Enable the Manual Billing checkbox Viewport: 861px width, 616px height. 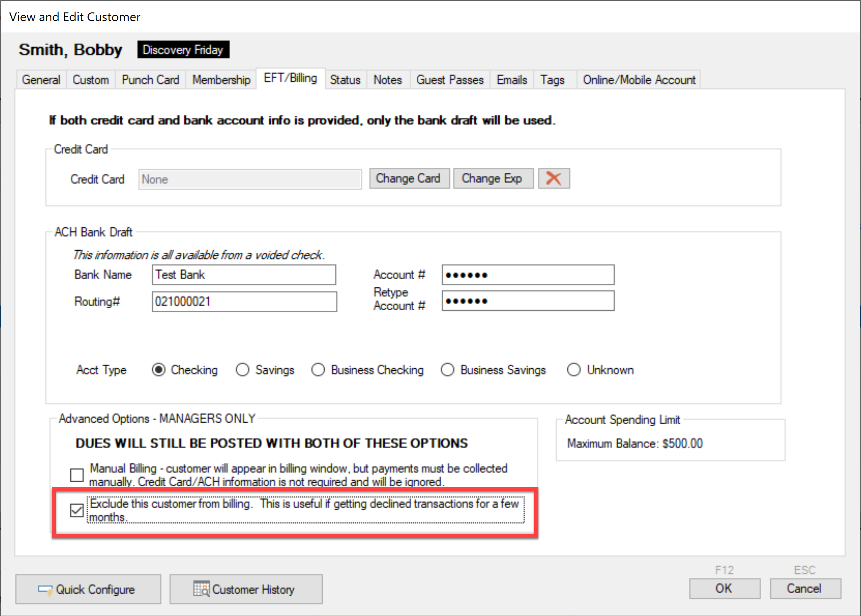(77, 475)
